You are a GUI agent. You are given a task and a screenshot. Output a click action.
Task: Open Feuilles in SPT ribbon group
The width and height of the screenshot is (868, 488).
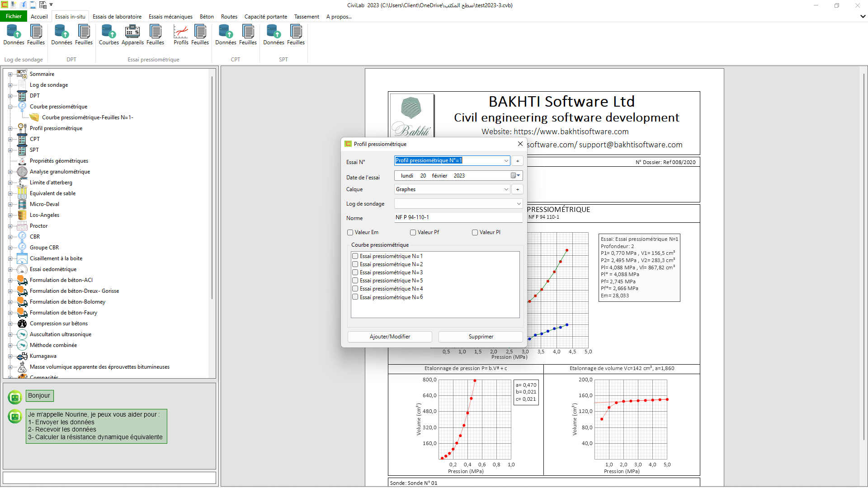(x=296, y=35)
